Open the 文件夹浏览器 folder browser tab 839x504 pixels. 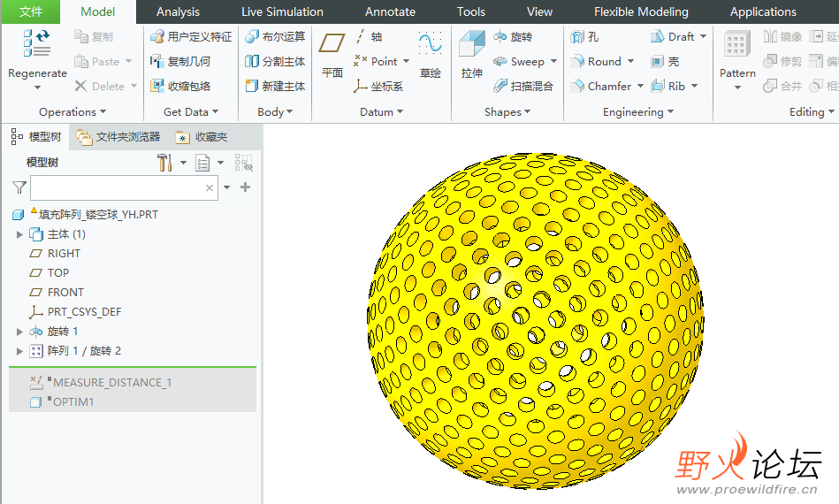pyautogui.click(x=118, y=137)
